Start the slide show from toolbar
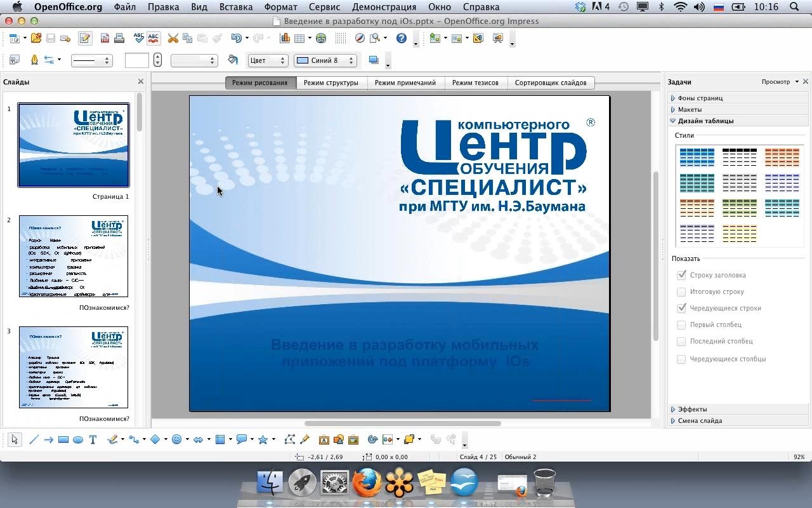 tap(498, 39)
